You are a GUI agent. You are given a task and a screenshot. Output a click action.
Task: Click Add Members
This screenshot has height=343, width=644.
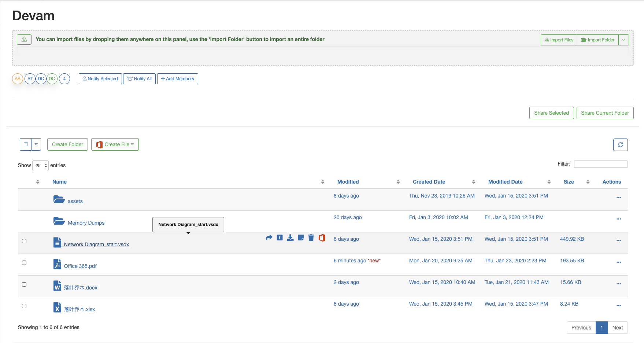pyautogui.click(x=178, y=79)
